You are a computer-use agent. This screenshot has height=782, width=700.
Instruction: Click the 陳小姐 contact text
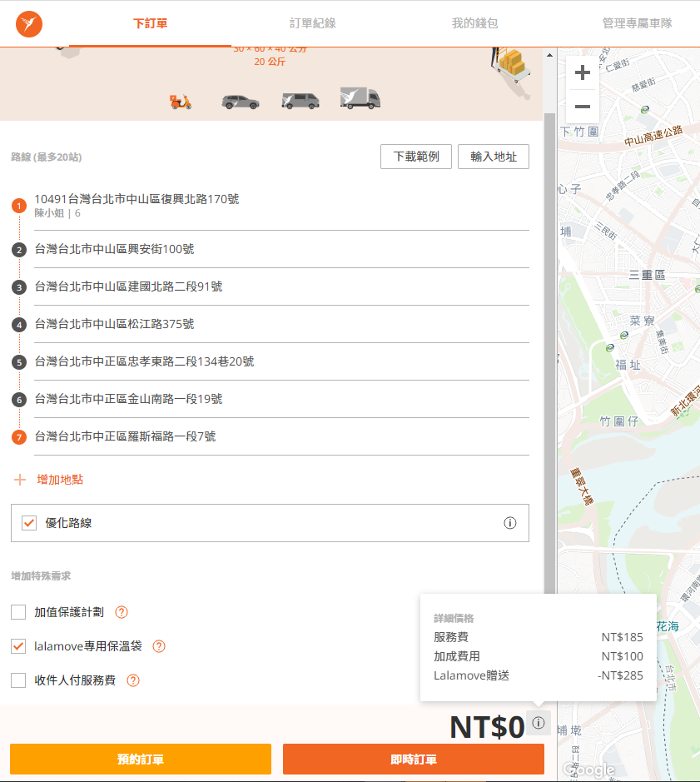[49, 213]
